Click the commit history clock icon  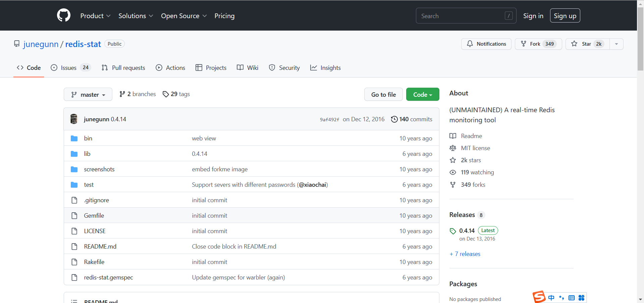[394, 119]
